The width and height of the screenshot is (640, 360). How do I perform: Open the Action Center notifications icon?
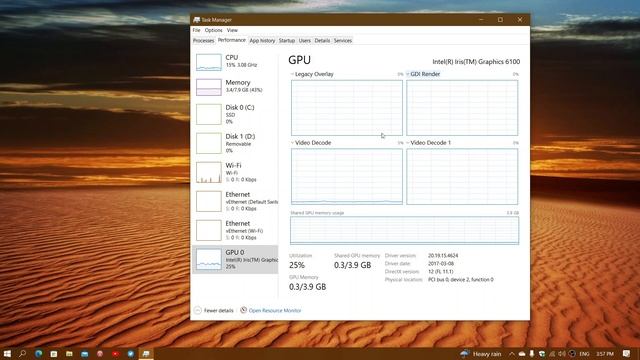[x=627, y=353]
